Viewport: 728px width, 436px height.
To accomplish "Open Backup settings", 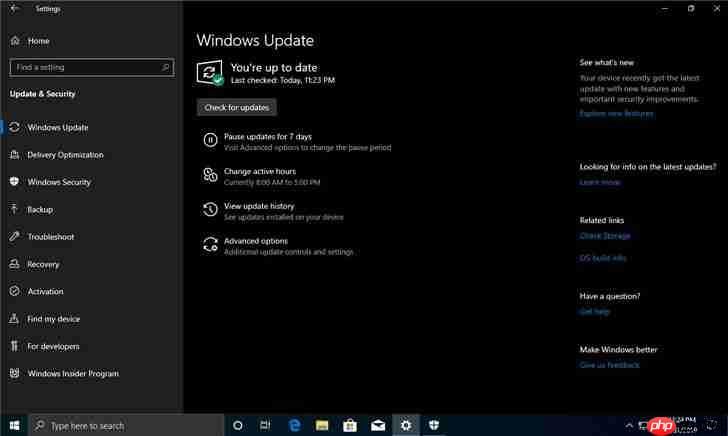I will pos(40,209).
